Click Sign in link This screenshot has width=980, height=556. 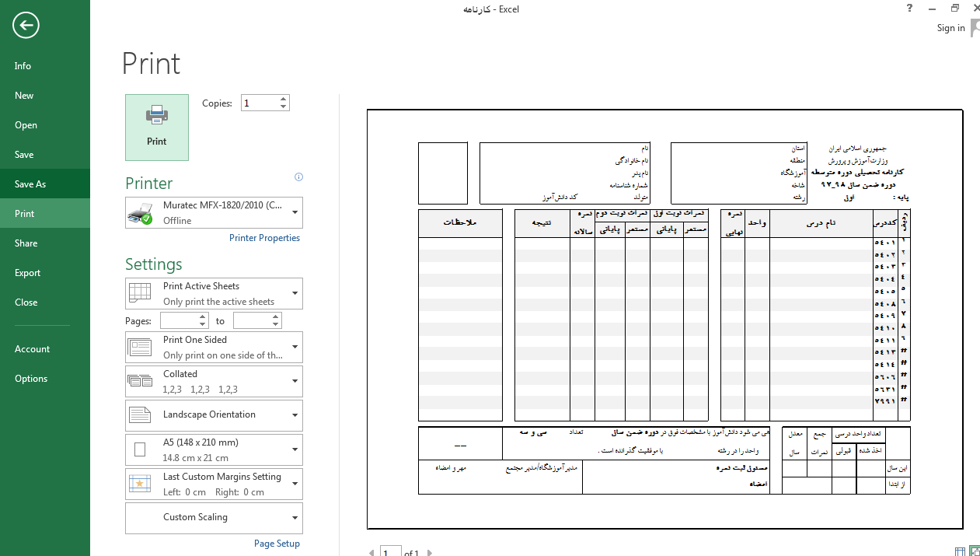950,28
